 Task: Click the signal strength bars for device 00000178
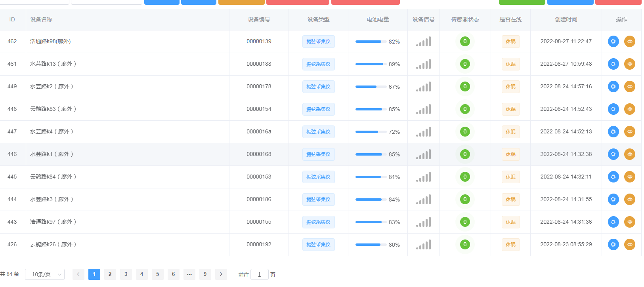423,87
